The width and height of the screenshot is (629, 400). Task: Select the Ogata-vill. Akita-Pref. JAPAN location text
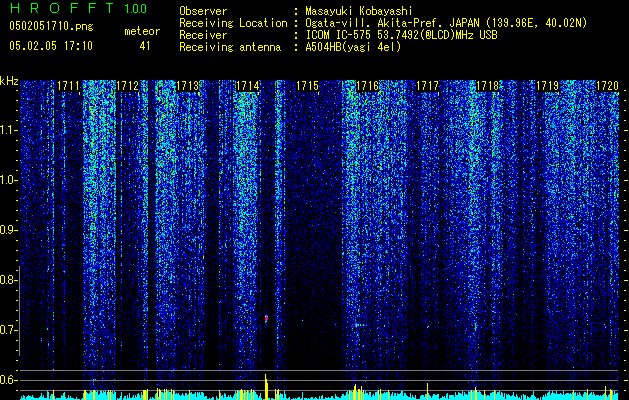(446, 23)
